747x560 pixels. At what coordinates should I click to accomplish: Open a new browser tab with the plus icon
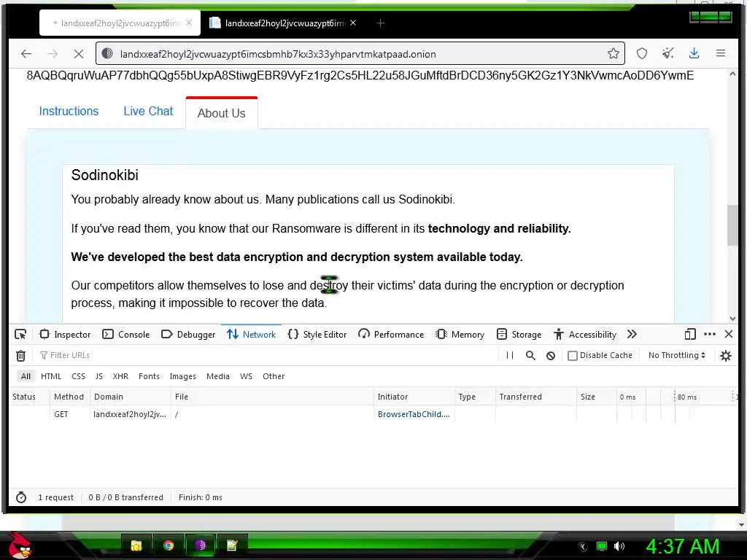[x=380, y=23]
